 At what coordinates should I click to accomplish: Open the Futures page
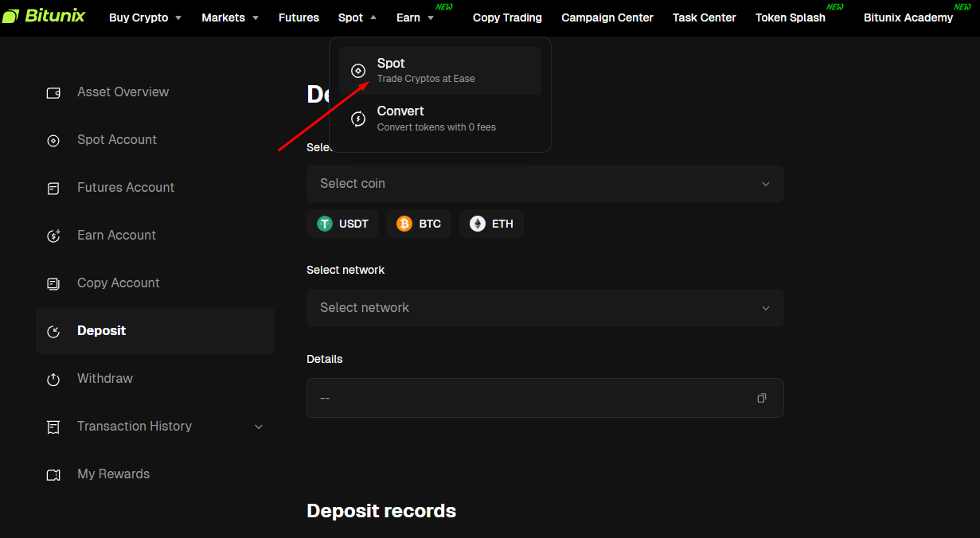299,18
